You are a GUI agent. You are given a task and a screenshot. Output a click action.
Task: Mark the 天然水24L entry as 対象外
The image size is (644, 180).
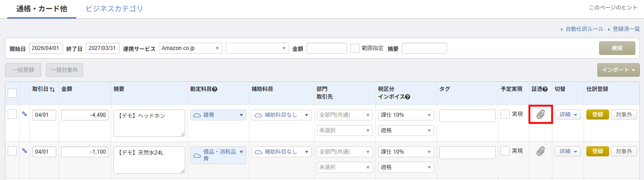pyautogui.click(x=624, y=151)
